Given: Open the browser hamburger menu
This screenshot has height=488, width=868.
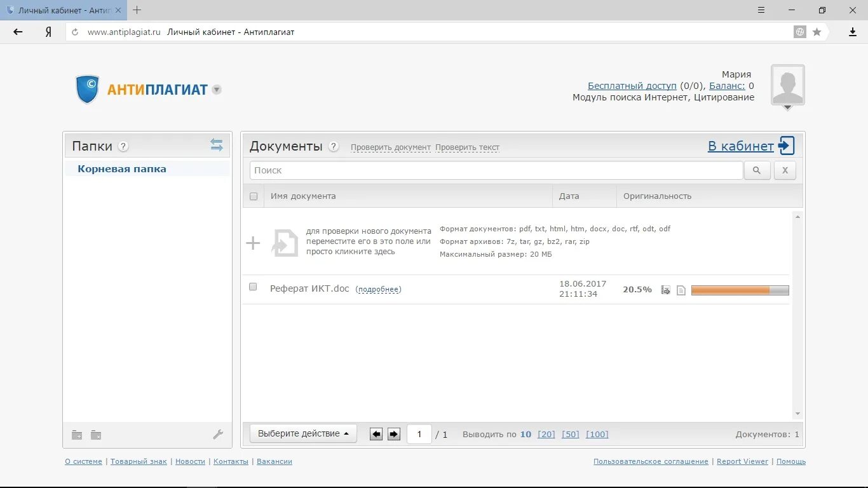Looking at the screenshot, I should (761, 10).
